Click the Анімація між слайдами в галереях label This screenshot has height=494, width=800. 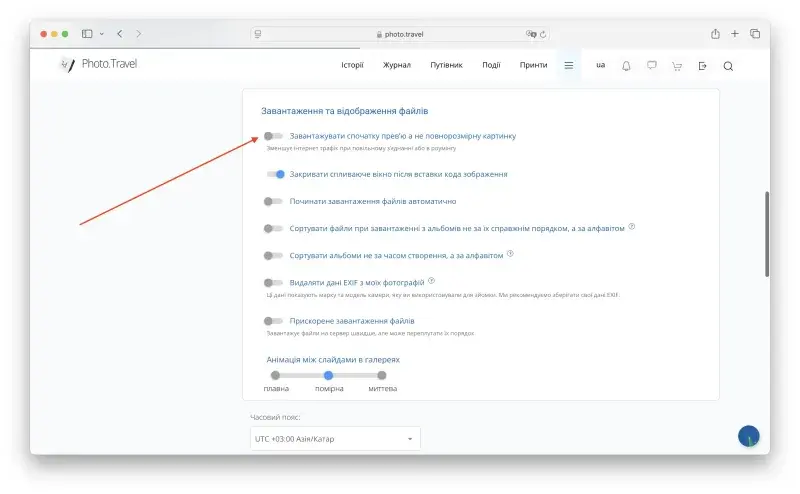point(333,359)
